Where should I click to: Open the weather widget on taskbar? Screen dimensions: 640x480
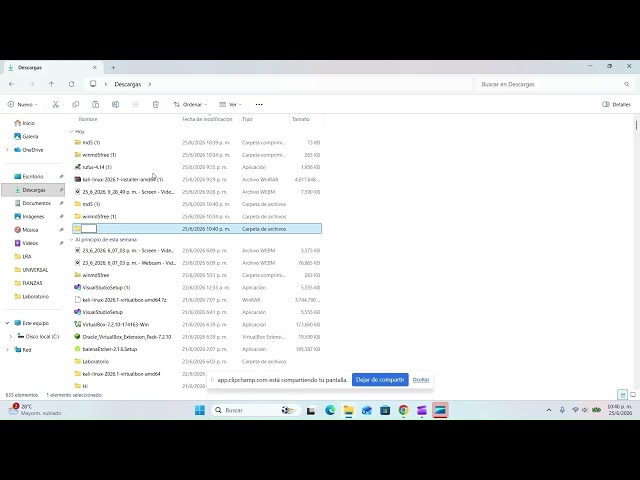point(35,410)
